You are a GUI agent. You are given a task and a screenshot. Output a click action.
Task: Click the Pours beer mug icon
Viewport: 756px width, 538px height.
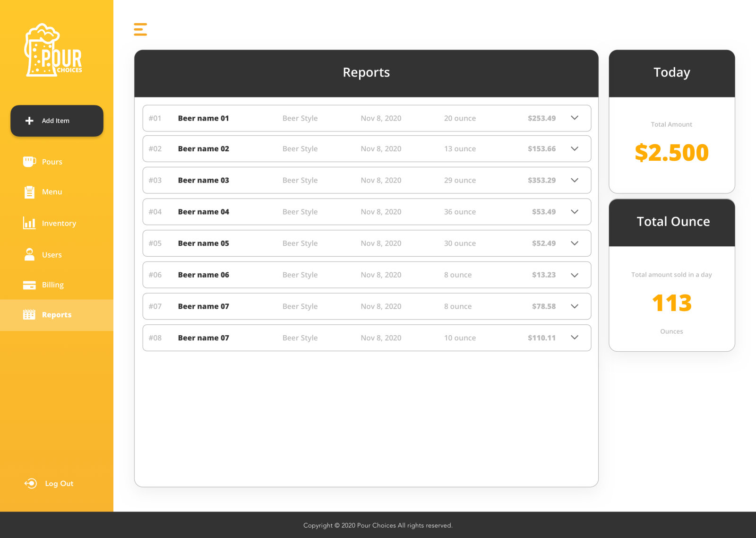[x=29, y=162]
